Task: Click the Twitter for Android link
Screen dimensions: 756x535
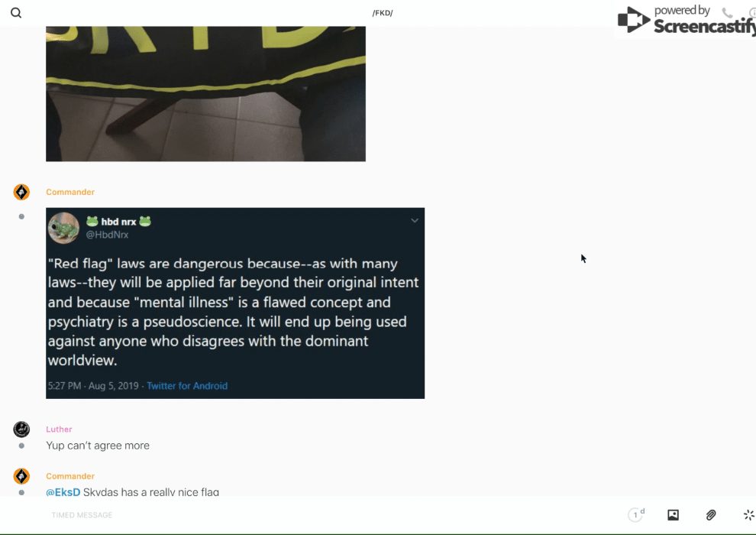Action: [187, 386]
